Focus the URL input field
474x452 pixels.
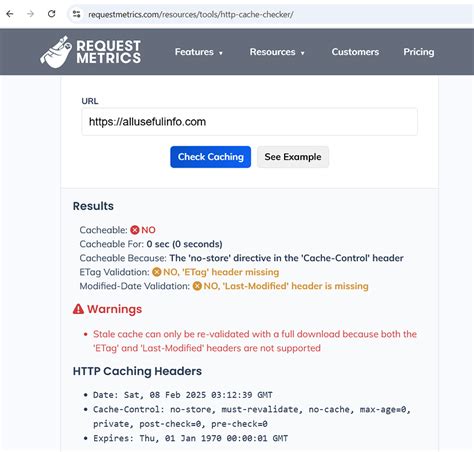coord(250,122)
